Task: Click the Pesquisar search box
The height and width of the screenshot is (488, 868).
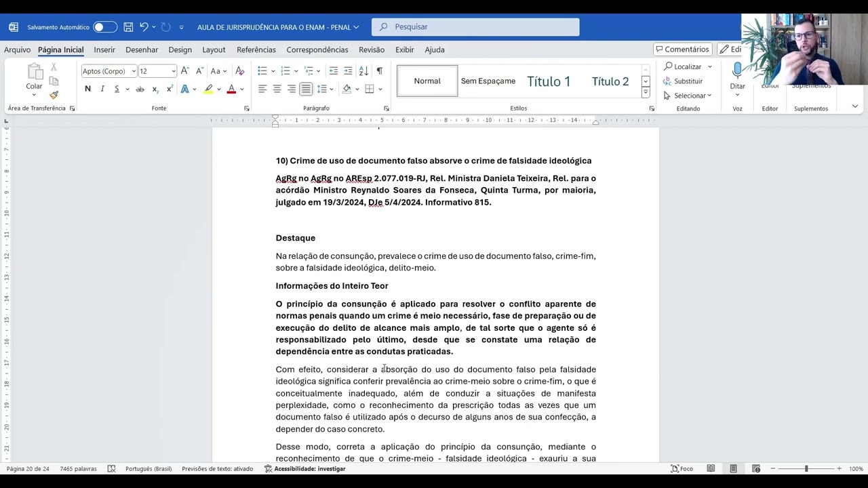Action: (x=475, y=27)
